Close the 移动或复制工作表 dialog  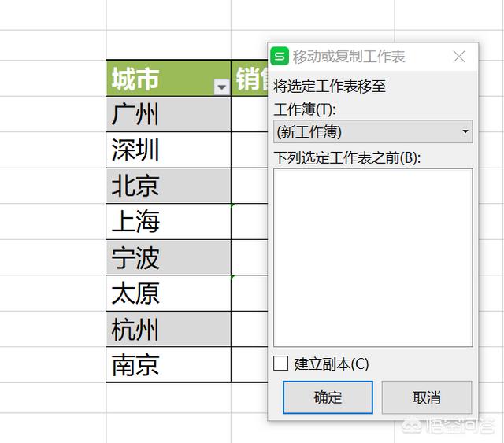459,57
